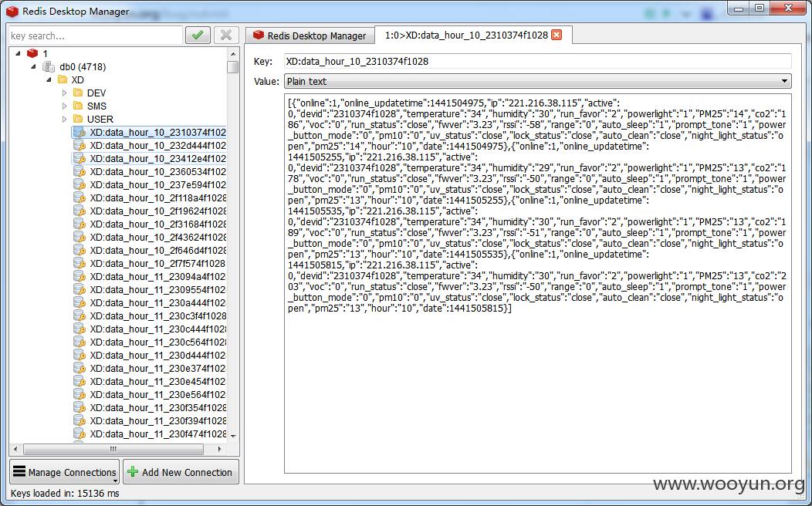The image size is (812, 506).
Task: Minimize the Redis Desktop Manager window
Action: (x=739, y=8)
